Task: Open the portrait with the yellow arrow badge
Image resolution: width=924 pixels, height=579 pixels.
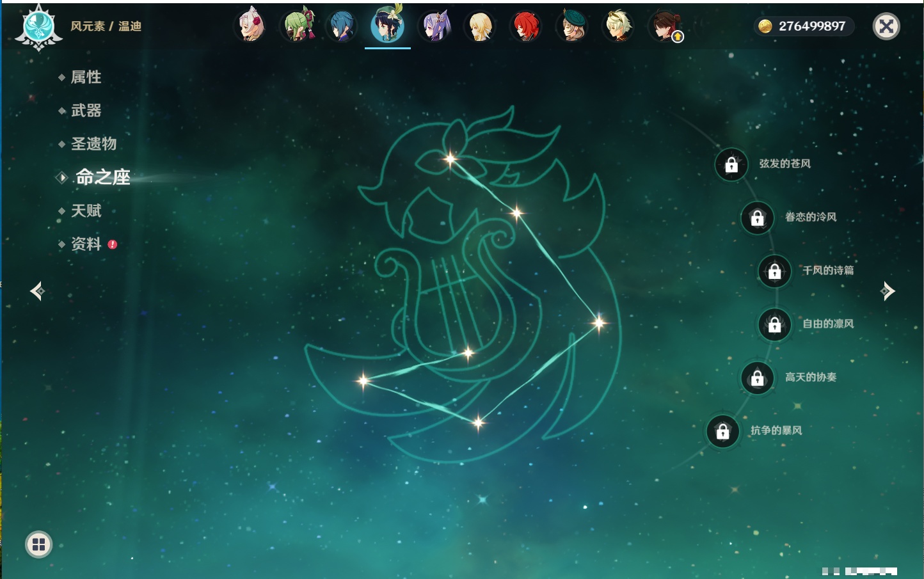Action: [x=665, y=26]
